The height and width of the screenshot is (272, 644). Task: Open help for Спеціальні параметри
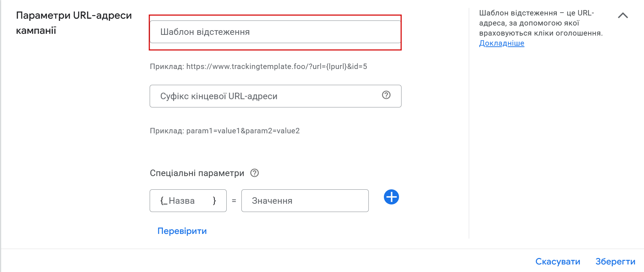(254, 173)
